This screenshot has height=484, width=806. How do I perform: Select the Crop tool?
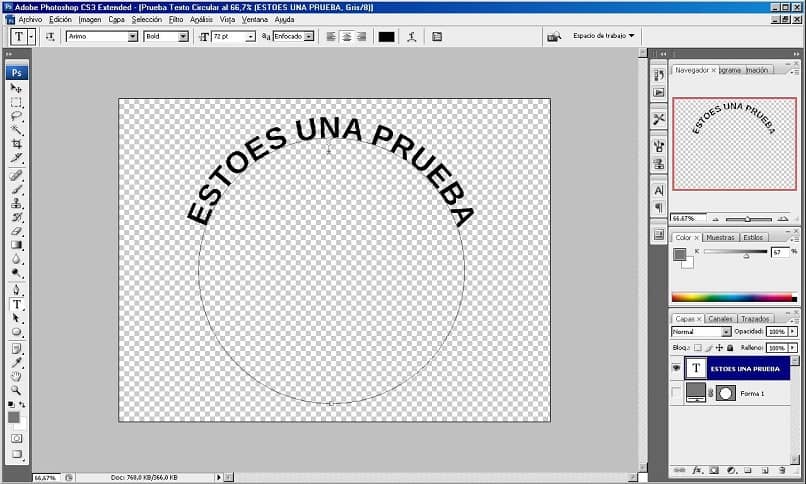point(16,143)
